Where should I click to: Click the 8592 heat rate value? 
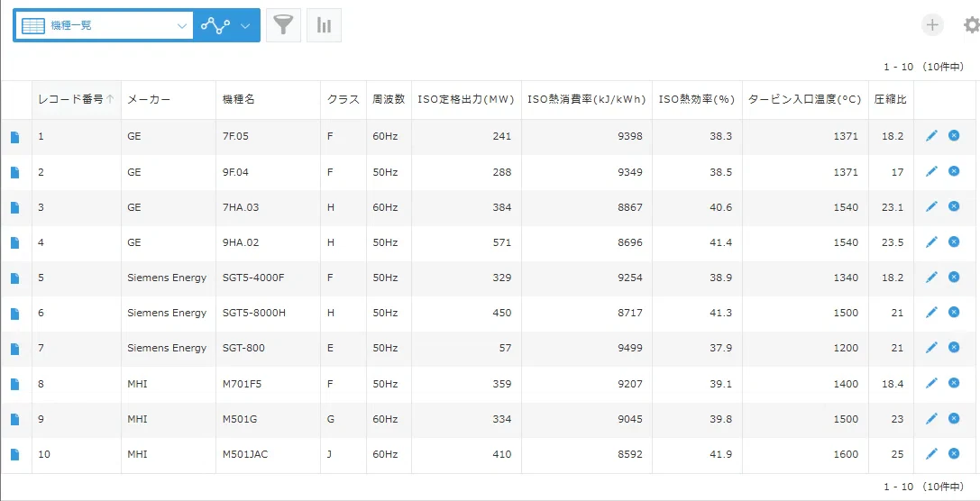tap(629, 454)
